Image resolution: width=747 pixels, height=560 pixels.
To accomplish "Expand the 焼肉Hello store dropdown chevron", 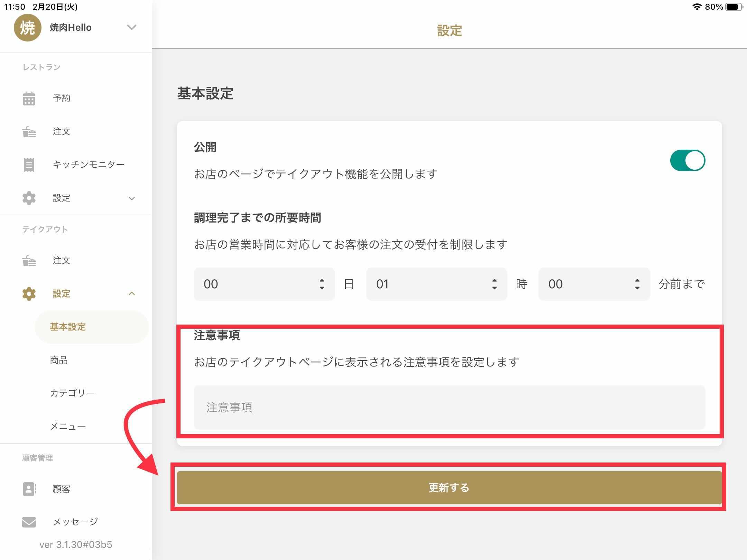I will pos(132,27).
